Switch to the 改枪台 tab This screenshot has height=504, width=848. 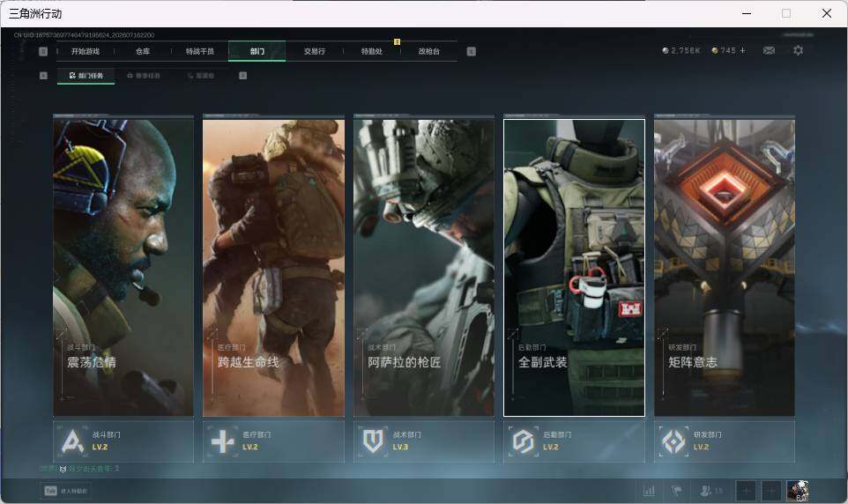(429, 51)
